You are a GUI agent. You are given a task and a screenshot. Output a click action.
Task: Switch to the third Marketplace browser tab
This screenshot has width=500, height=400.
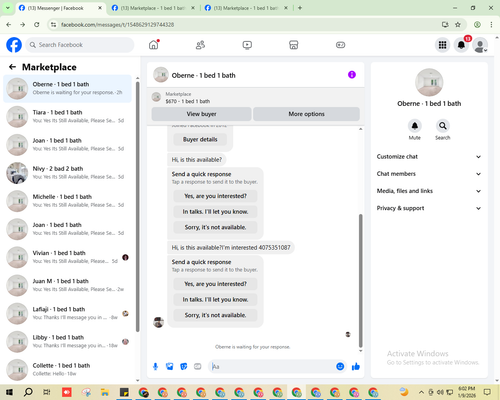(x=246, y=8)
